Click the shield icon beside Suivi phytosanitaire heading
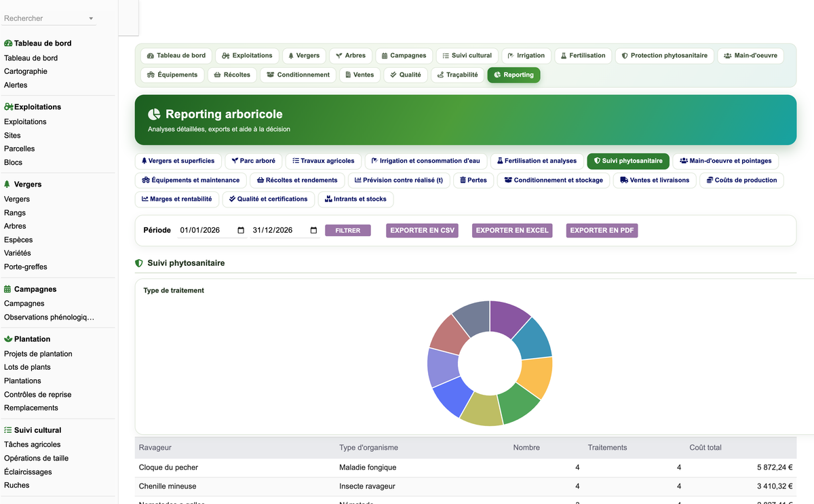Viewport: 814px width, 504px height. point(139,263)
